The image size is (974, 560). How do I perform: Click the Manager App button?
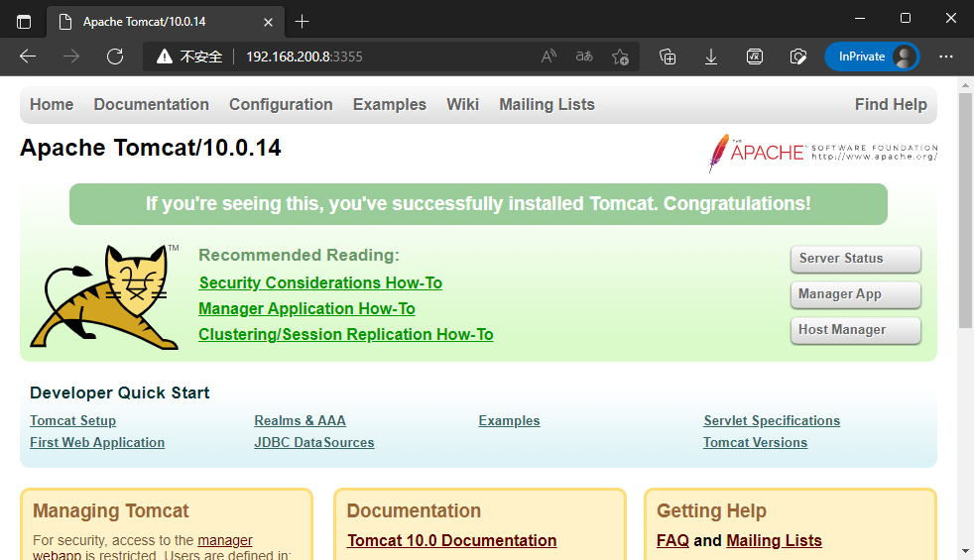pos(855,294)
